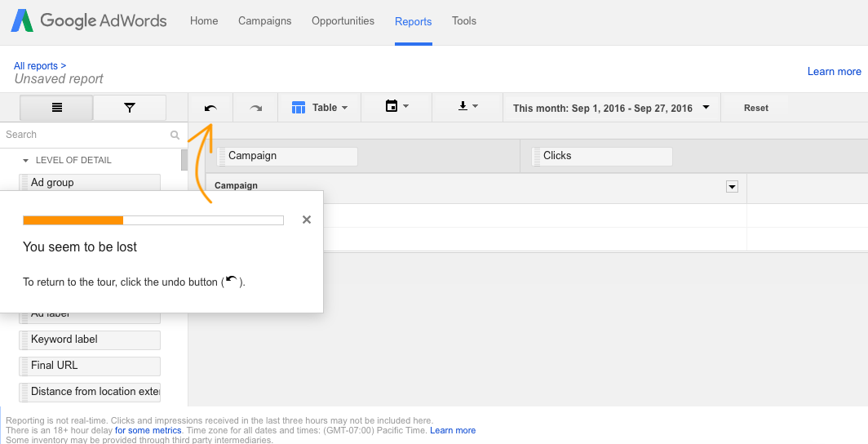Viewport: 868px width, 444px height.
Task: Click the Reset button
Action: (755, 108)
